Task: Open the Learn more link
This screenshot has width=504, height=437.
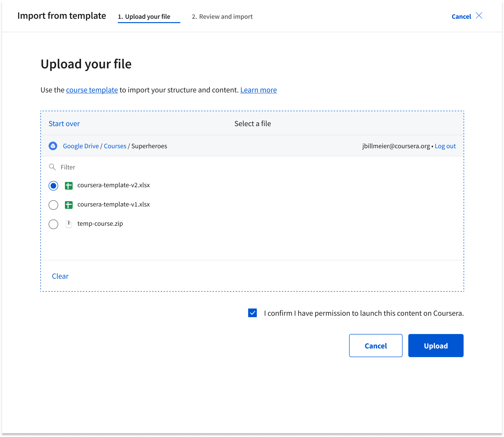Action: pos(258,90)
